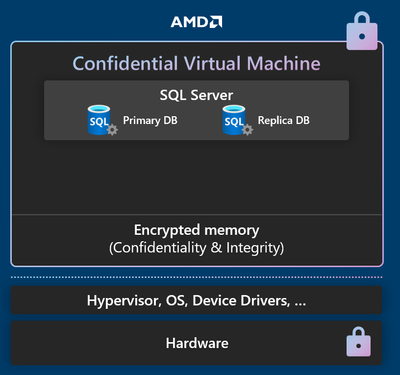Select the Primary DB label
Image resolution: width=400 pixels, height=375 pixels.
click(x=150, y=120)
